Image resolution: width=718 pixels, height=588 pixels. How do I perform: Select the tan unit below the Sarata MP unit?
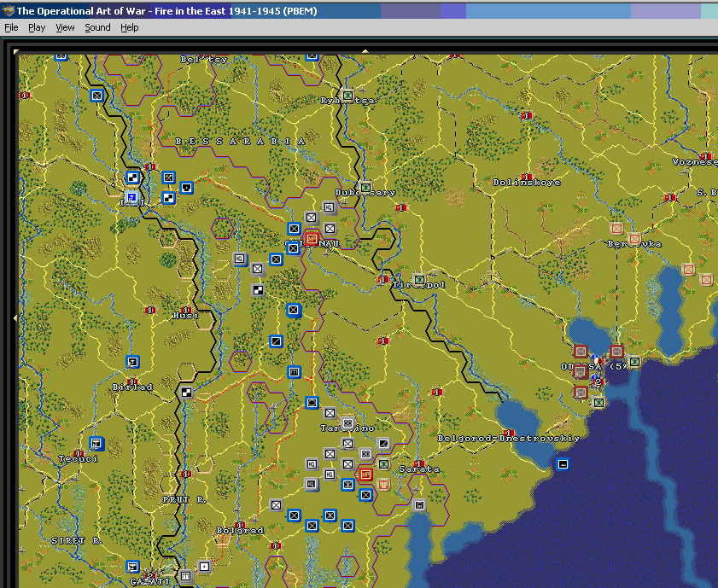(383, 485)
